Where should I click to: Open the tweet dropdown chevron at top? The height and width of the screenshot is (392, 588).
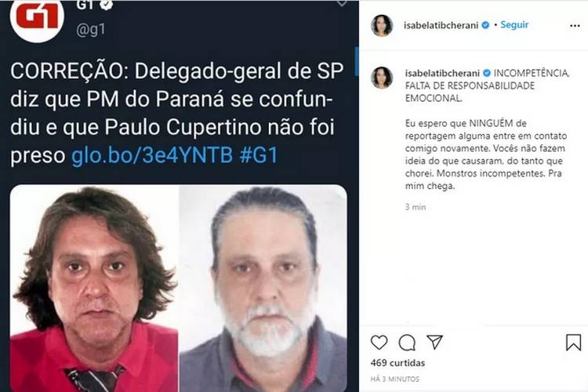coord(342,3)
